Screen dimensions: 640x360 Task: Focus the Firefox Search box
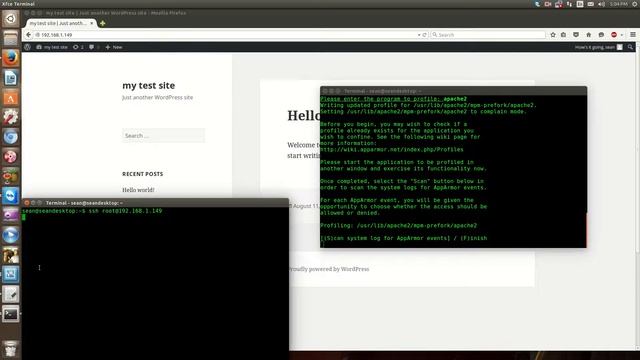click(x=488, y=35)
